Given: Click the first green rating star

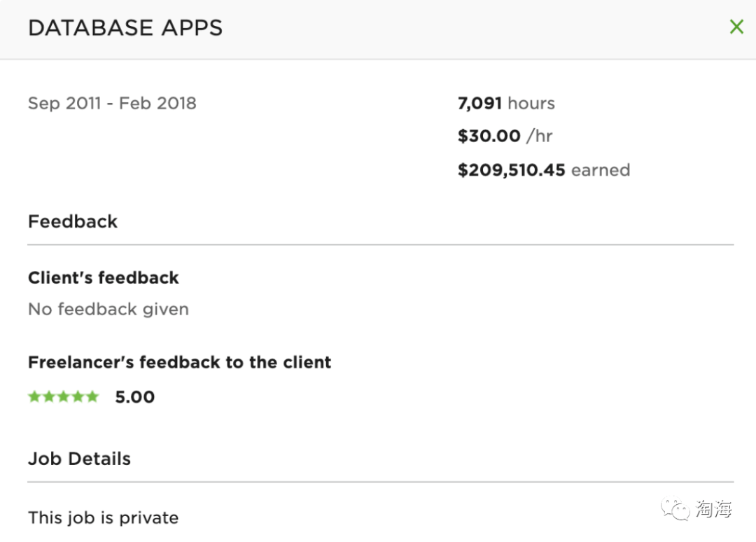Looking at the screenshot, I should click(x=34, y=397).
